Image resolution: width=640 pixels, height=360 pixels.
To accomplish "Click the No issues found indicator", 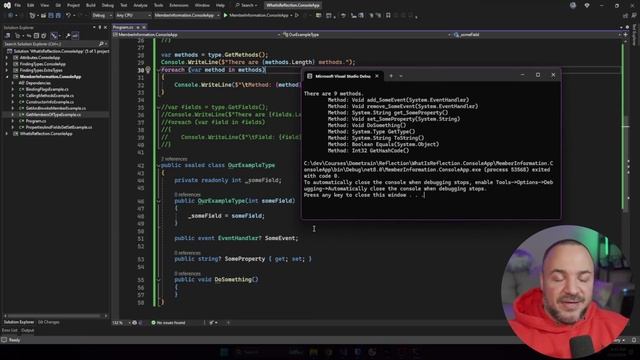I will tap(168, 322).
